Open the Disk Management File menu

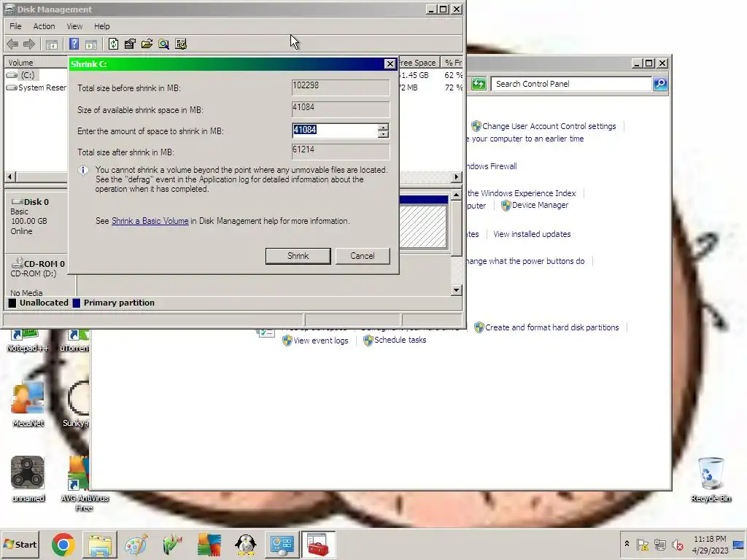[x=15, y=26]
